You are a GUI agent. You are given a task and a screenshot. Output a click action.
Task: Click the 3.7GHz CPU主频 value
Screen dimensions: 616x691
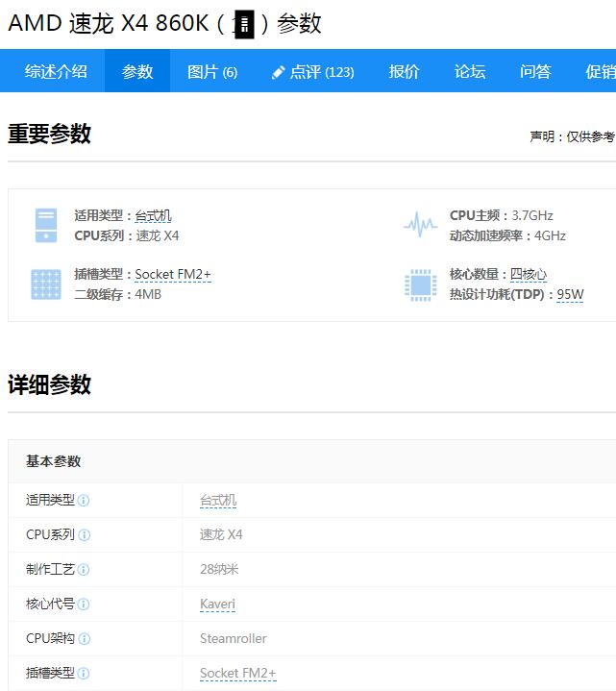pyautogui.click(x=532, y=215)
